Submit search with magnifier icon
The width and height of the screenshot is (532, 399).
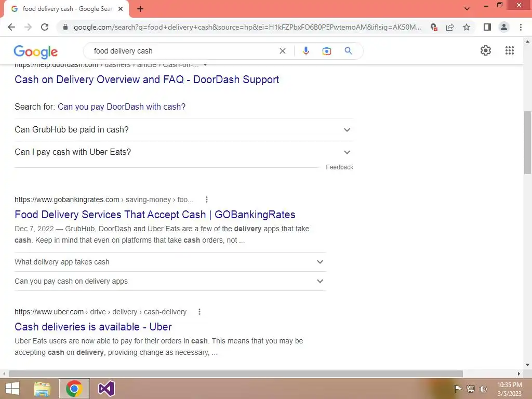[348, 51]
